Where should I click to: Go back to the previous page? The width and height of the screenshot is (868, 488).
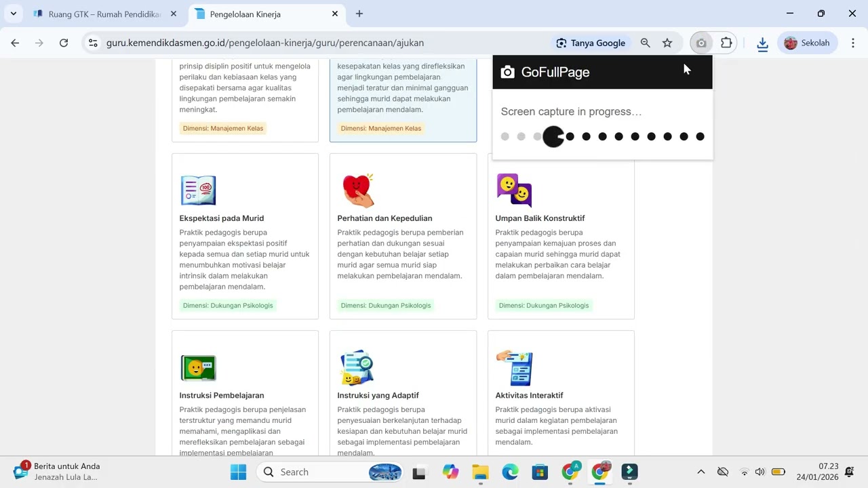pos(15,43)
